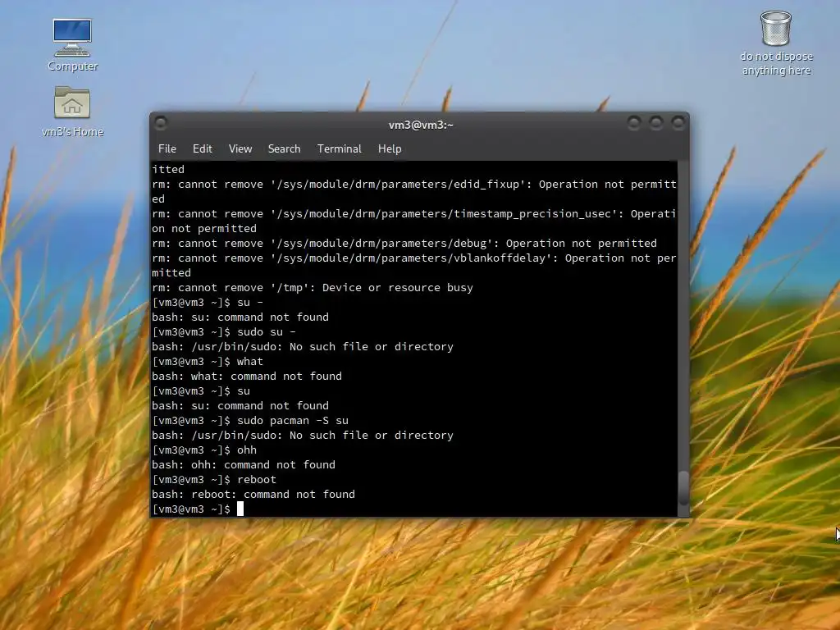The image size is (840, 630).
Task: Click the '[vm3@vm3 ~]$ ohh' command line
Action: coord(204,450)
